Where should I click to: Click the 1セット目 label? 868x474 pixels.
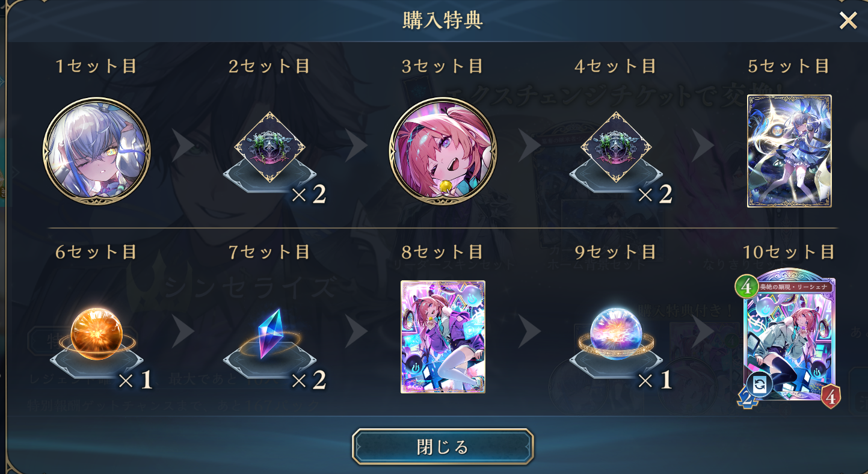pyautogui.click(x=96, y=66)
